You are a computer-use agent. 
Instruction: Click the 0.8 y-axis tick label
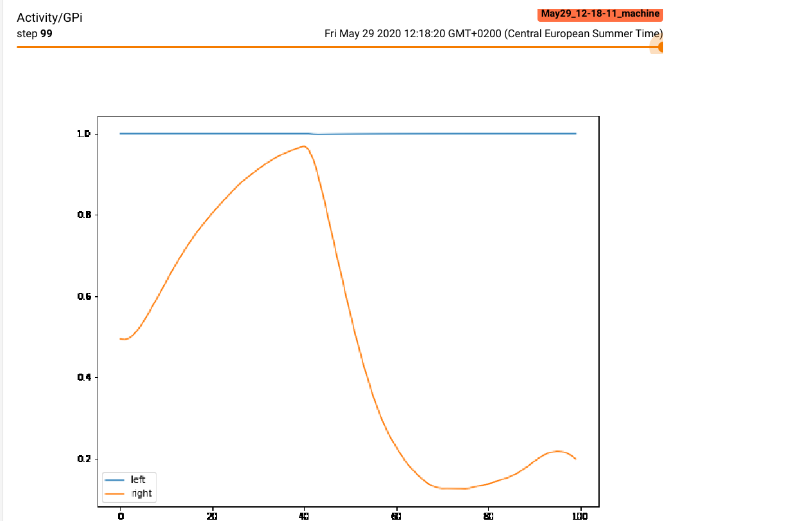point(85,215)
